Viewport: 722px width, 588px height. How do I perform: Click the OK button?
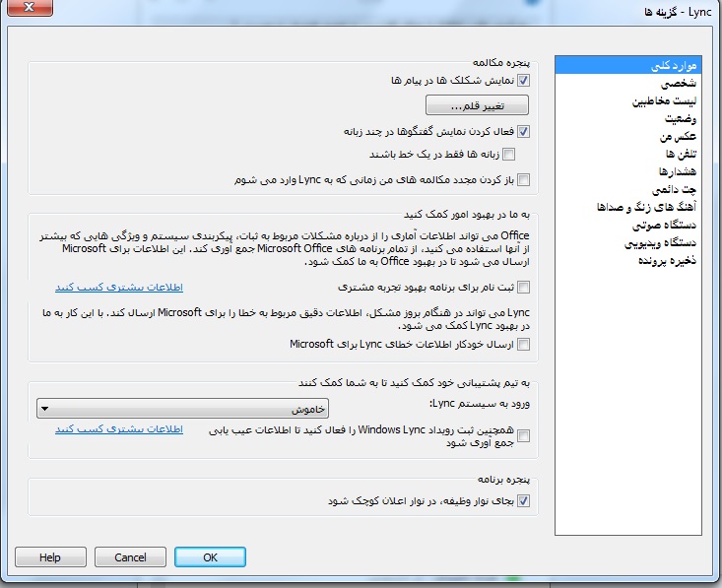[210, 557]
